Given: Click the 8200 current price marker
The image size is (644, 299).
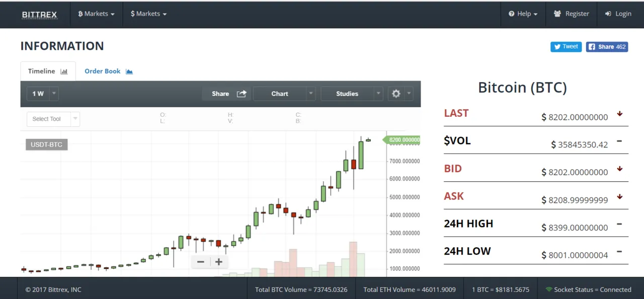Looking at the screenshot, I should coord(402,140).
